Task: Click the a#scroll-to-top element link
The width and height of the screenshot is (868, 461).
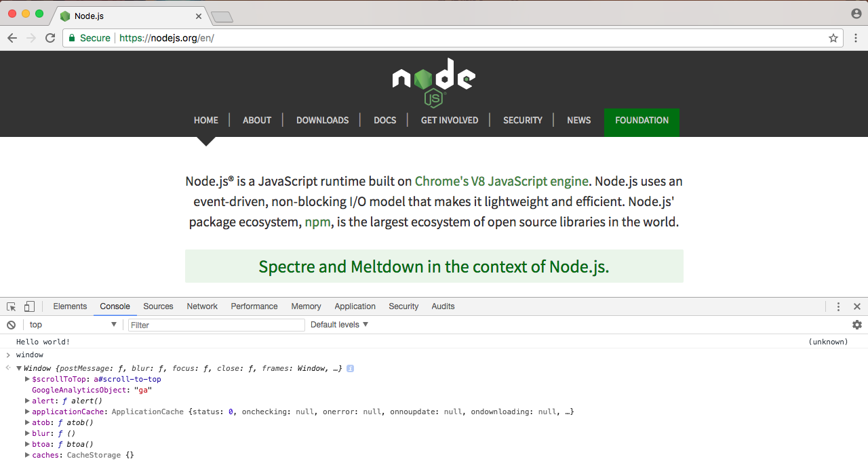Action: (x=127, y=379)
